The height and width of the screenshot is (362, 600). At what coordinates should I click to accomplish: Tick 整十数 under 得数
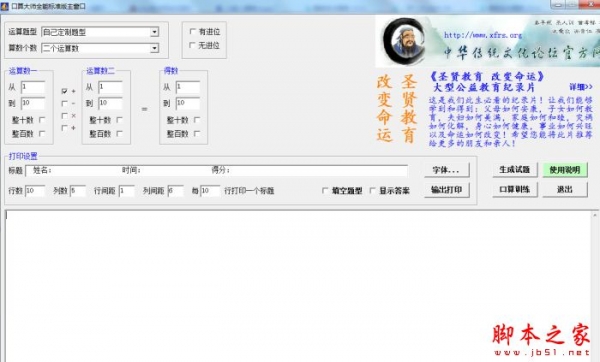pyautogui.click(x=197, y=120)
